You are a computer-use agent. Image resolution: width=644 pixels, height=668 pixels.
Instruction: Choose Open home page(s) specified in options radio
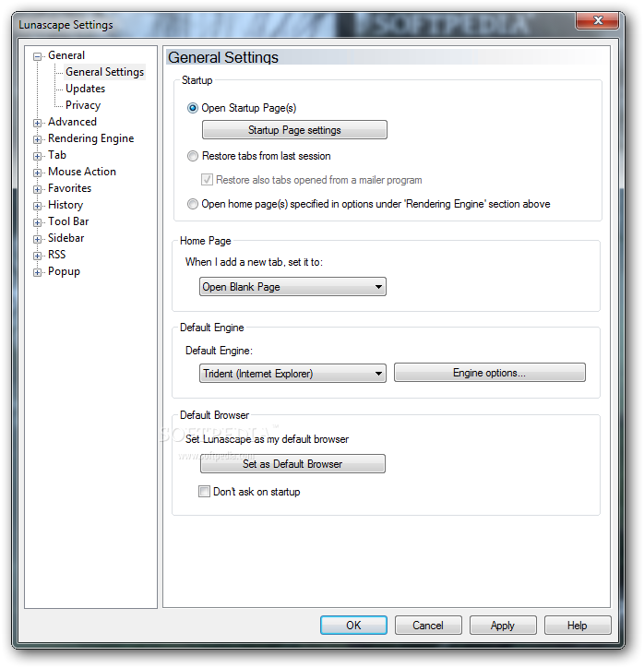coord(193,204)
